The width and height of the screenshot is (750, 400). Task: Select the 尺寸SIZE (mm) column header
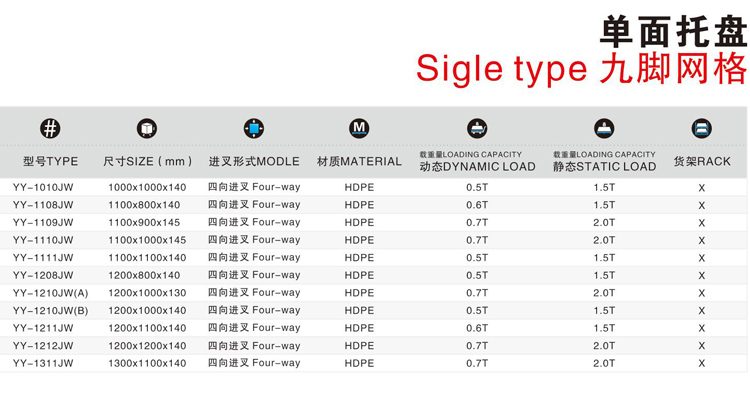[148, 161]
